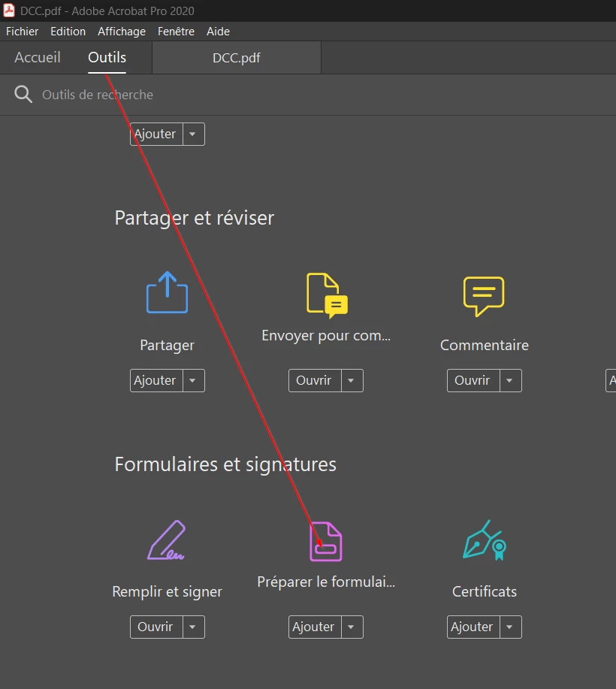Image resolution: width=616 pixels, height=689 pixels.
Task: Click the Commentaire tool label
Action: pyautogui.click(x=485, y=346)
